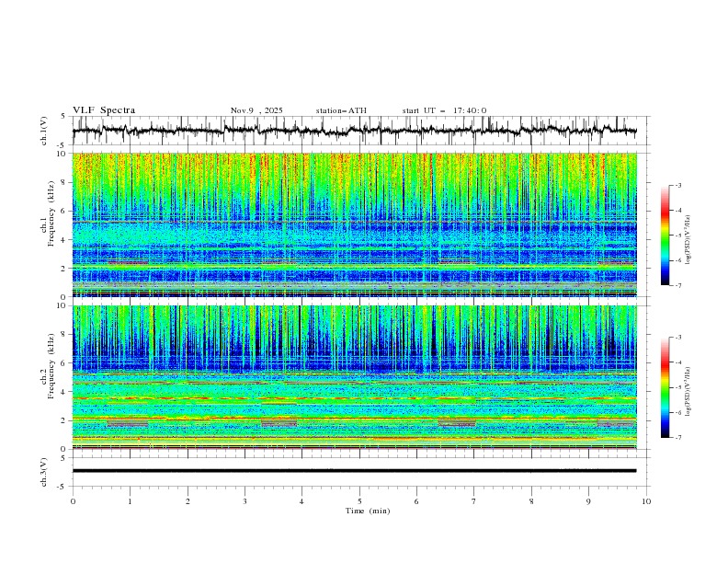Click the "10" kHz tick on ch.1 spectrogram

[63, 154]
